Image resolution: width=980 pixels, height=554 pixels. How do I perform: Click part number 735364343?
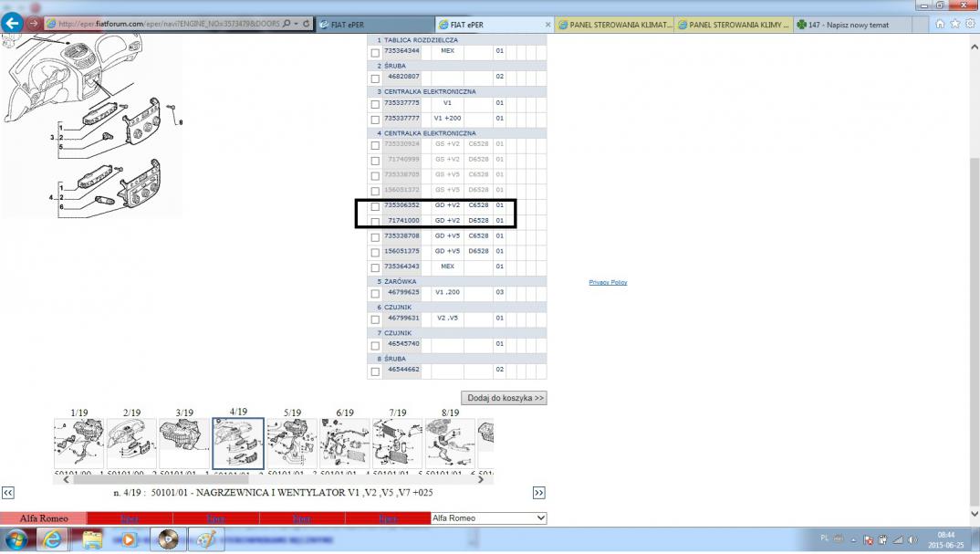[401, 267]
